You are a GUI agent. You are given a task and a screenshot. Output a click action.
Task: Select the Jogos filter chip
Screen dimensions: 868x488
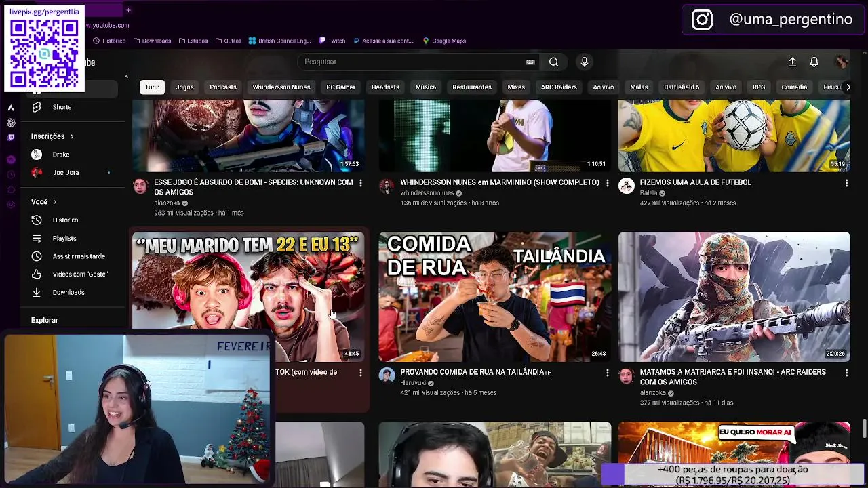pyautogui.click(x=184, y=87)
